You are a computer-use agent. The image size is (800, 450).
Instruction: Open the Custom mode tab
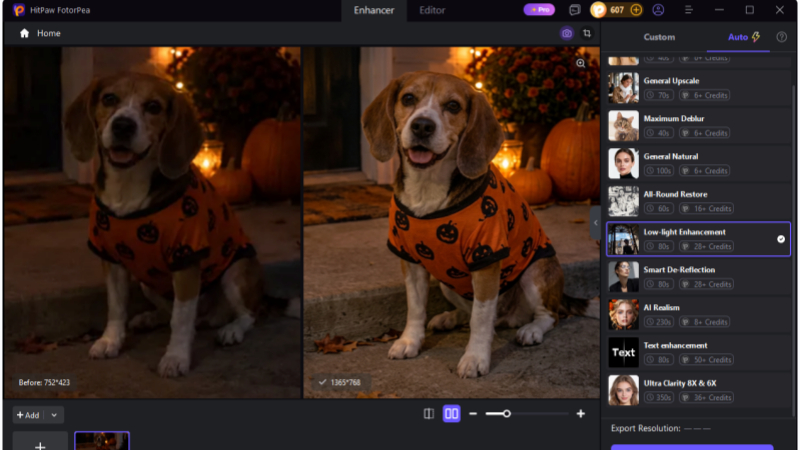pyautogui.click(x=659, y=37)
